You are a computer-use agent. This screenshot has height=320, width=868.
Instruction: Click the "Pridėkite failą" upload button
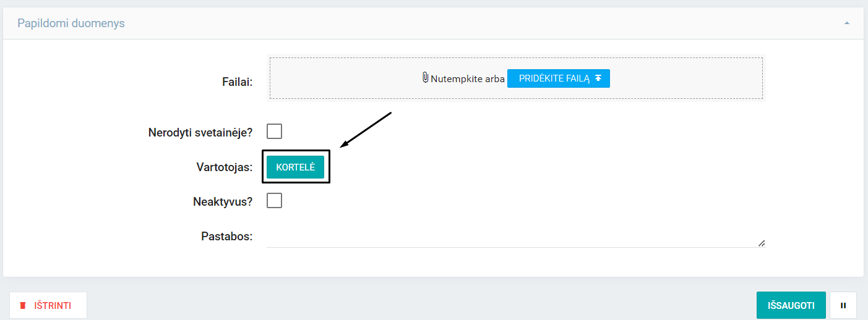coord(558,78)
